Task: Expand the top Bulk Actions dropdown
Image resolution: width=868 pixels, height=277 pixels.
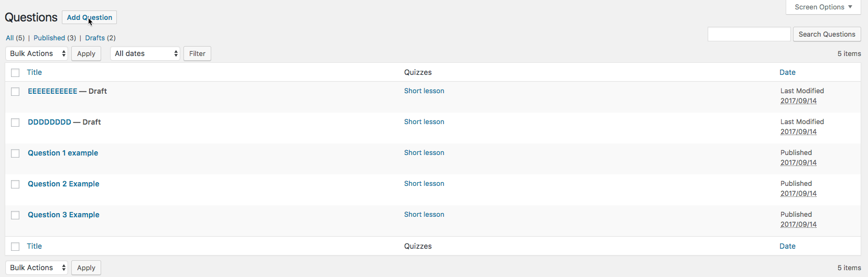Action: (x=37, y=53)
